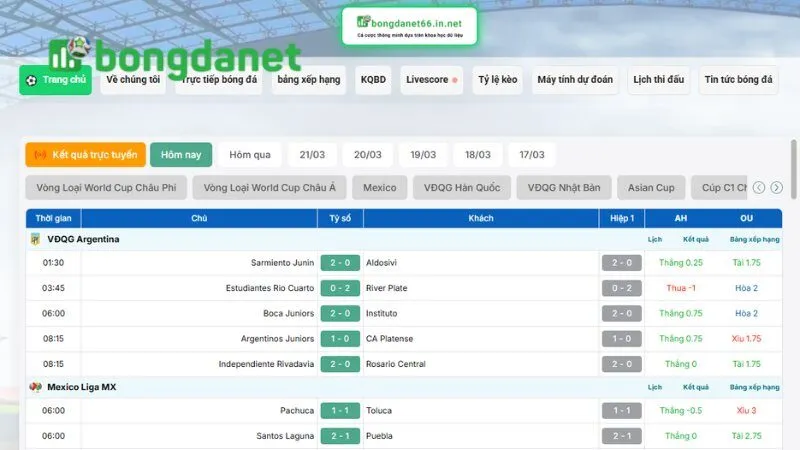Open Lịch link in VĐQG Argentina row
The width and height of the screenshot is (800, 450).
(x=655, y=239)
